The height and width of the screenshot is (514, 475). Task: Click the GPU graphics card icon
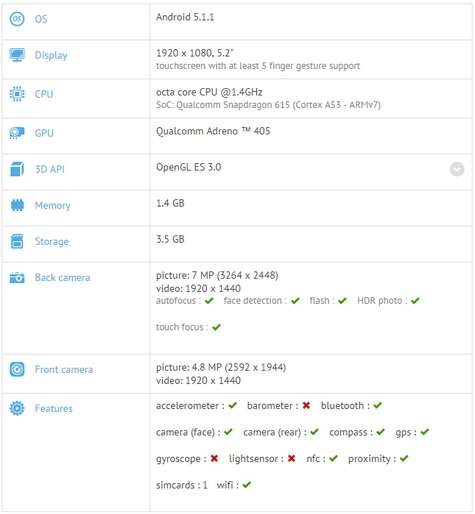point(17,133)
